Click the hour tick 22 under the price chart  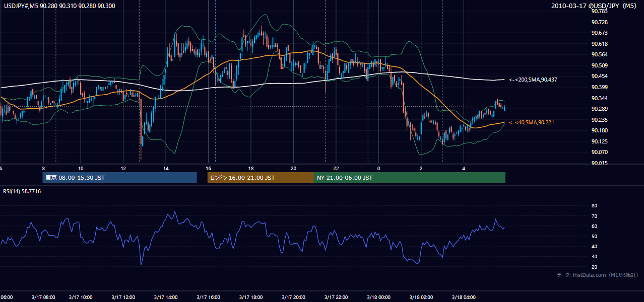pyautogui.click(x=336, y=168)
